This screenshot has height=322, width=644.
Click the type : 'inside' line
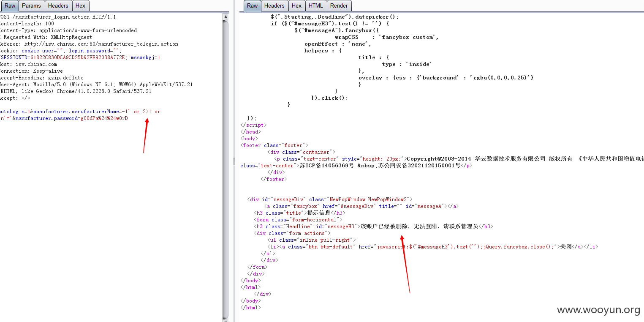click(x=407, y=64)
